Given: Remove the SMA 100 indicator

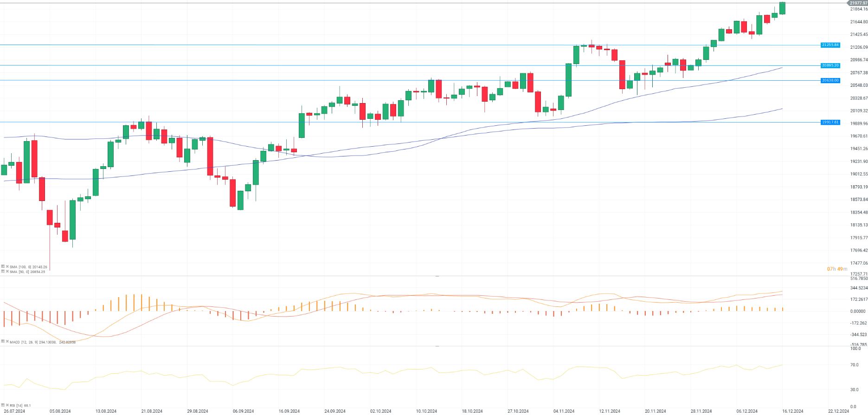Looking at the screenshot, I should click(x=7, y=267).
